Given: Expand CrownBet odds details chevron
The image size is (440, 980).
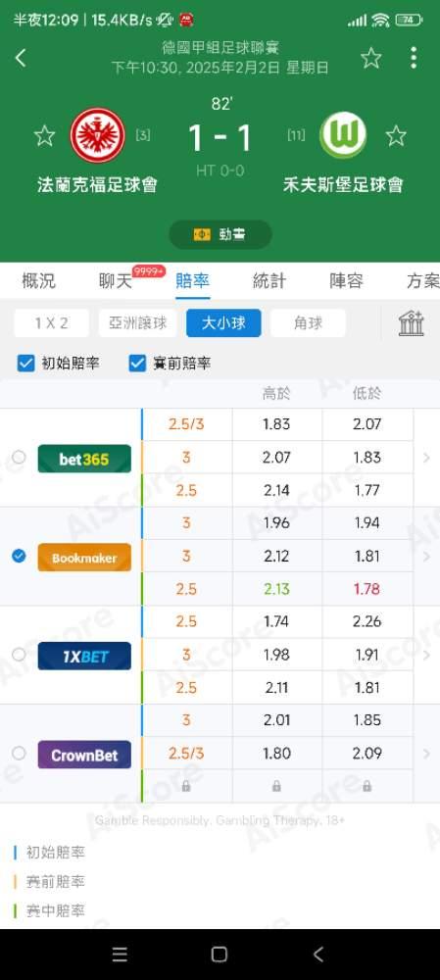Looking at the screenshot, I should (427, 754).
